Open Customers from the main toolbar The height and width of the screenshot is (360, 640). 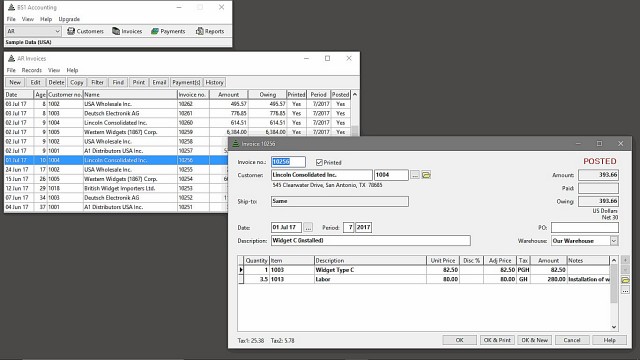point(85,31)
